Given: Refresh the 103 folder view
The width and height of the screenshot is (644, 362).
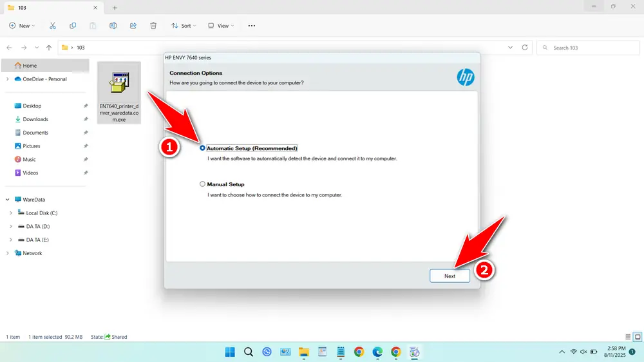Looking at the screenshot, I should coord(525,48).
